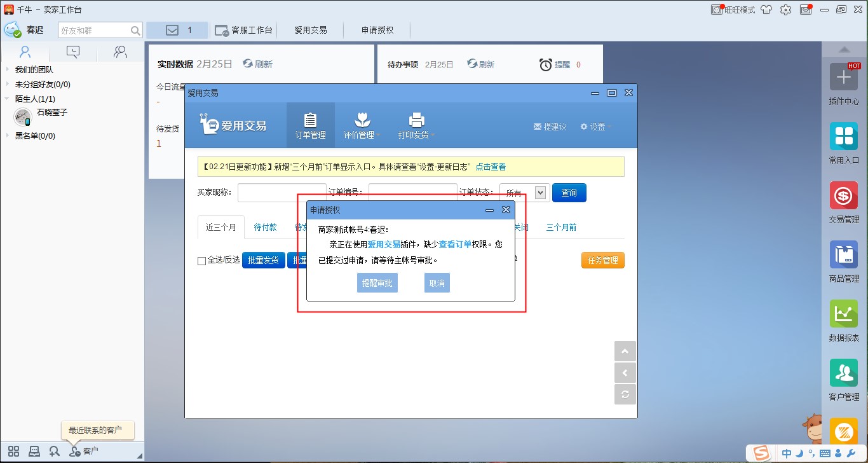Screen dimensions: 868x463
Task: Toggle the Chinese/English punctuation mode
Action: click(x=811, y=453)
